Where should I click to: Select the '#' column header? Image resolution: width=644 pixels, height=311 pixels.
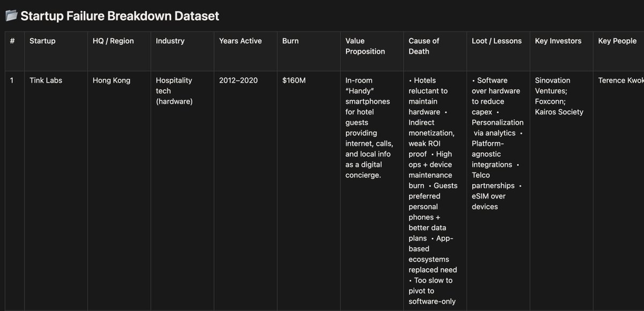pos(14,51)
